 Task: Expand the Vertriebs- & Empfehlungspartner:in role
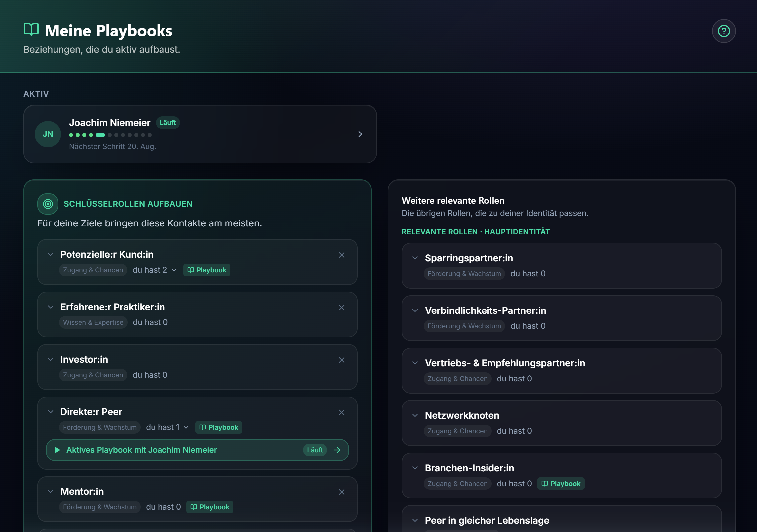tap(415, 363)
